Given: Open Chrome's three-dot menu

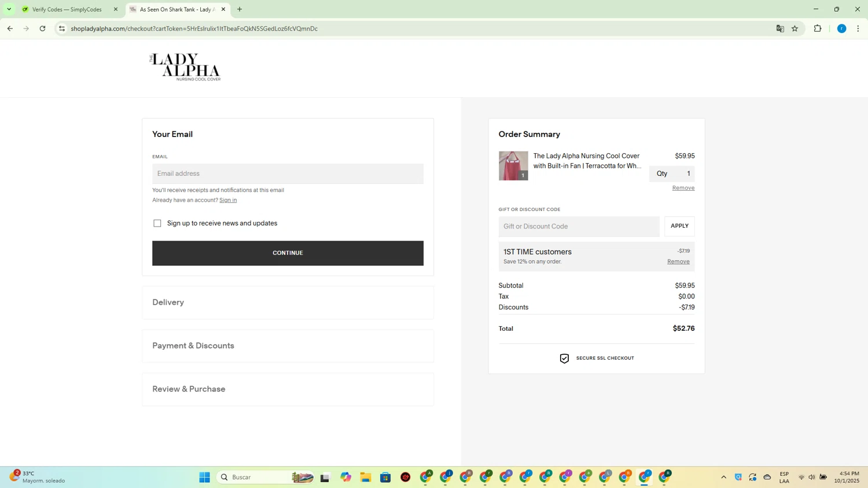Looking at the screenshot, I should [858, 28].
